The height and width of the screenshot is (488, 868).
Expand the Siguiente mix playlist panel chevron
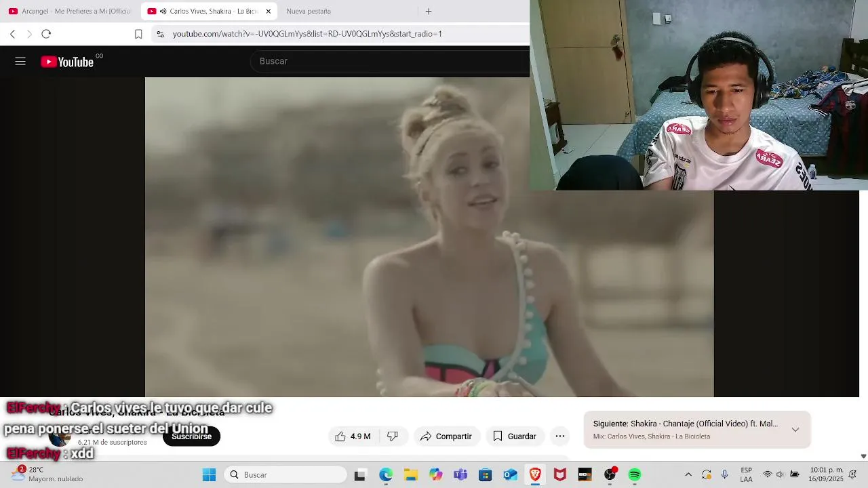(795, 430)
